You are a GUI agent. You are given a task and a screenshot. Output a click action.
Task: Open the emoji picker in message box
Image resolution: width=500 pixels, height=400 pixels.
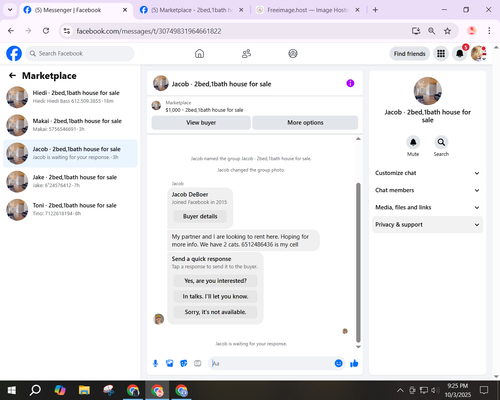[338, 363]
